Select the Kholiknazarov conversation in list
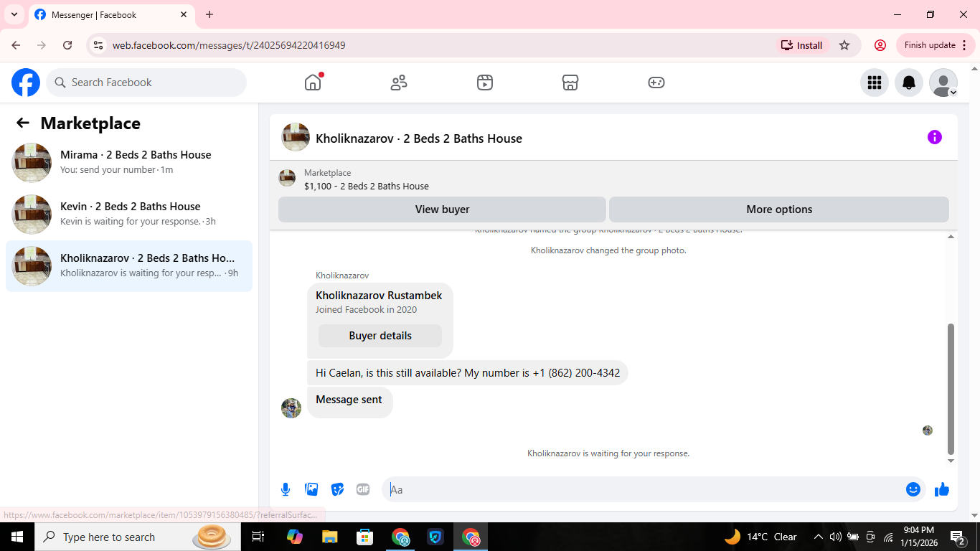 click(x=129, y=265)
